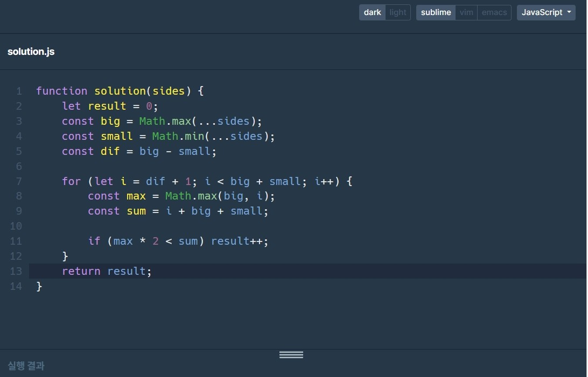
Task: Click 'const max = Math.max(big, i);' line
Action: pos(181,196)
